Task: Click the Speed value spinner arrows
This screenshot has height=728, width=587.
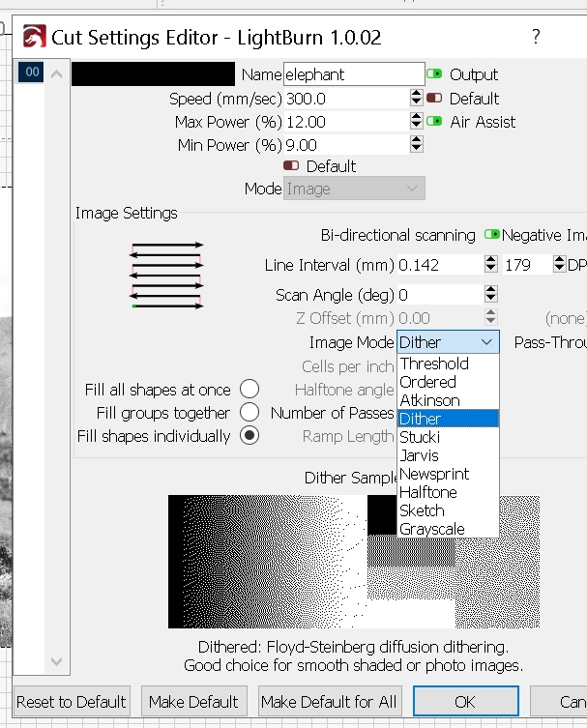Action: coord(417,98)
